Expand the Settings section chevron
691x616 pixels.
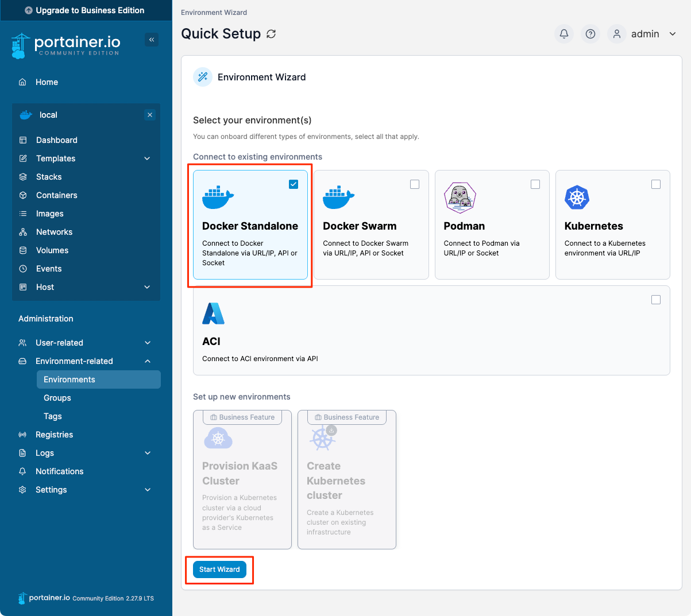(x=148, y=490)
